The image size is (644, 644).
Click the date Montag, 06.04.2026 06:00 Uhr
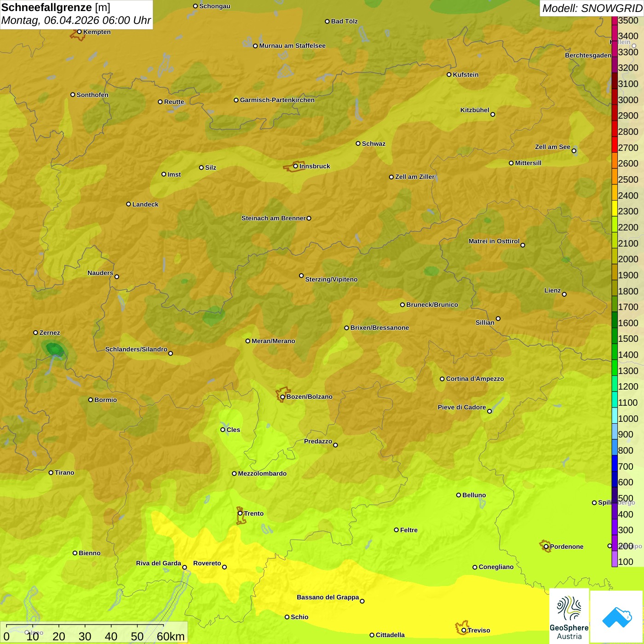[76, 20]
